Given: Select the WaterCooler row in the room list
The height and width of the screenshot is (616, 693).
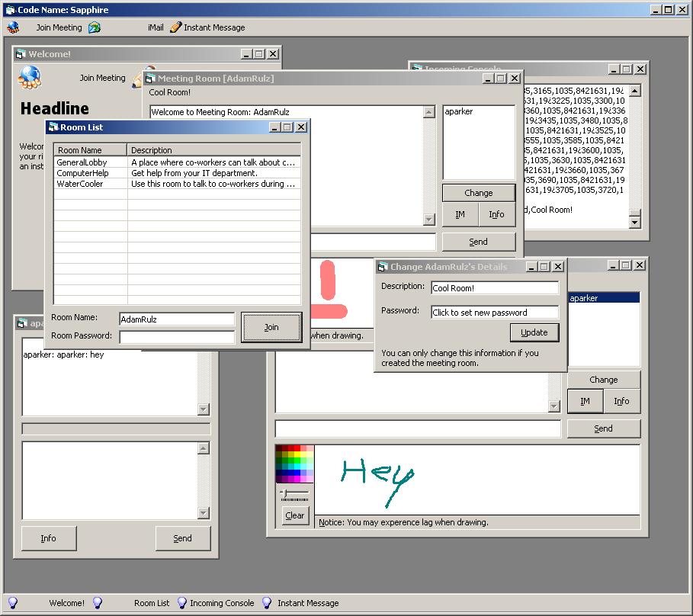Looking at the screenshot, I should pyautogui.click(x=80, y=184).
